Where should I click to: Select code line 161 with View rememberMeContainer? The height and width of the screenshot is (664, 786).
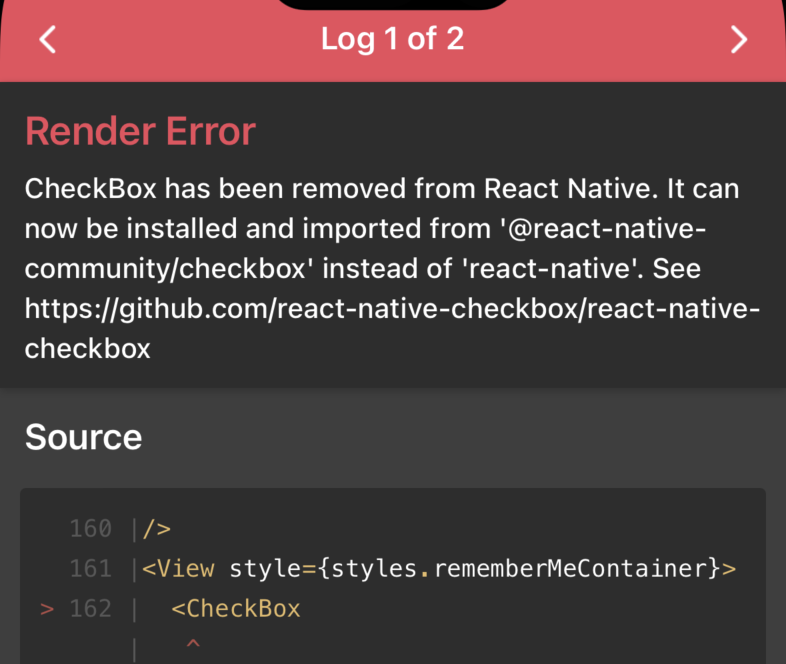click(x=403, y=569)
